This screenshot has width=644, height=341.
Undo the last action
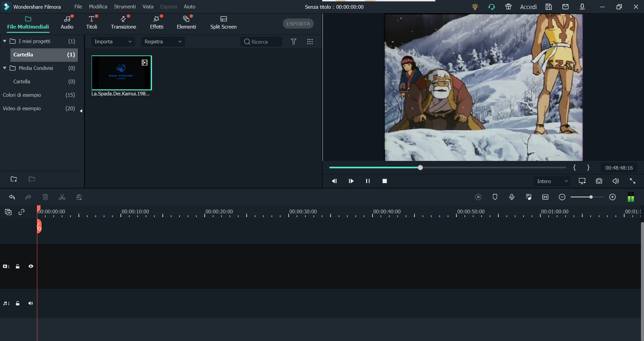[12, 197]
